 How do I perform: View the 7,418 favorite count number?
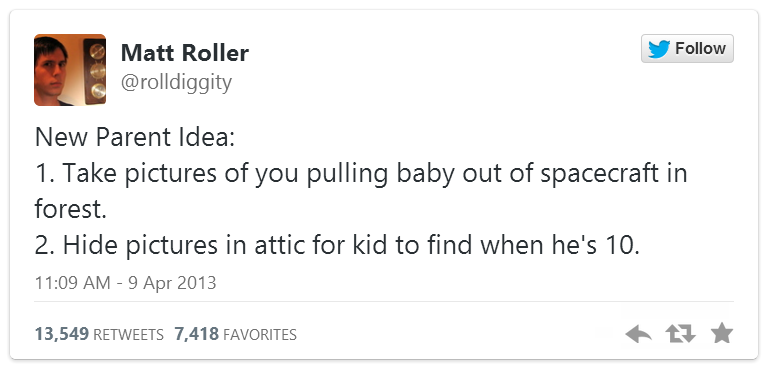click(x=196, y=334)
